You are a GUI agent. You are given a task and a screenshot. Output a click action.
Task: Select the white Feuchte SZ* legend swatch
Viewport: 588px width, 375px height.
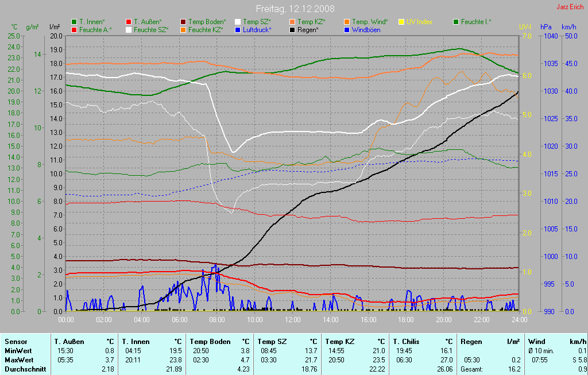click(129, 30)
